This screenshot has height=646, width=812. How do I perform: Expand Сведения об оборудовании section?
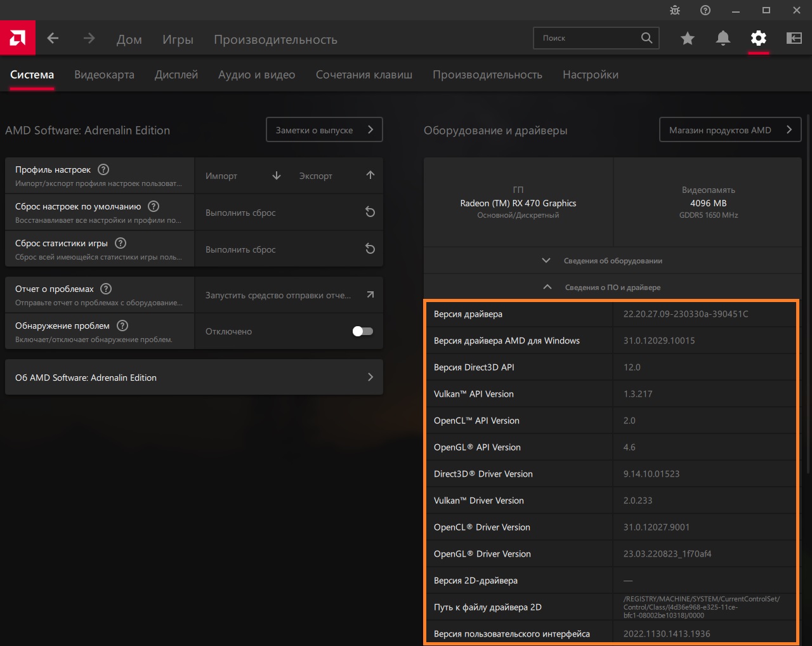click(x=613, y=260)
